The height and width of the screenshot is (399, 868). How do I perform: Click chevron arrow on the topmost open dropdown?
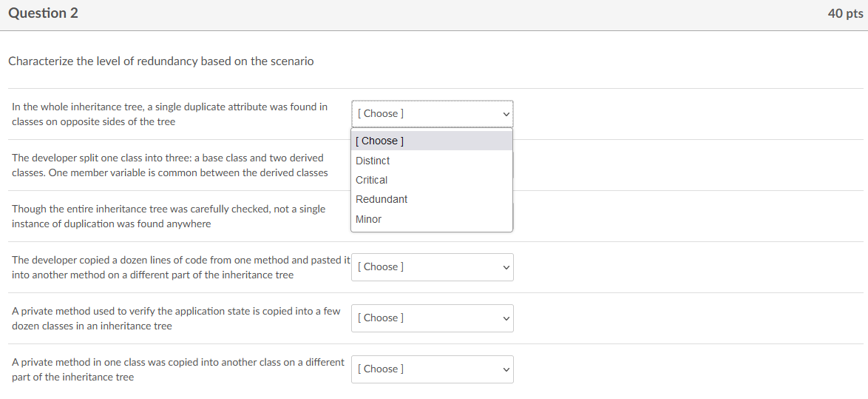[506, 114]
